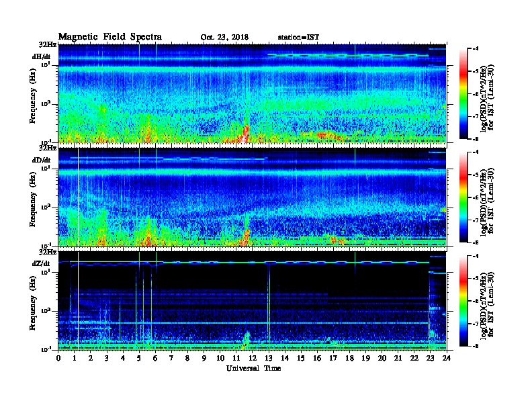
Task: Click the log(PSD) legend text beside the dZ/dt colorbar
Action: [x=486, y=306]
